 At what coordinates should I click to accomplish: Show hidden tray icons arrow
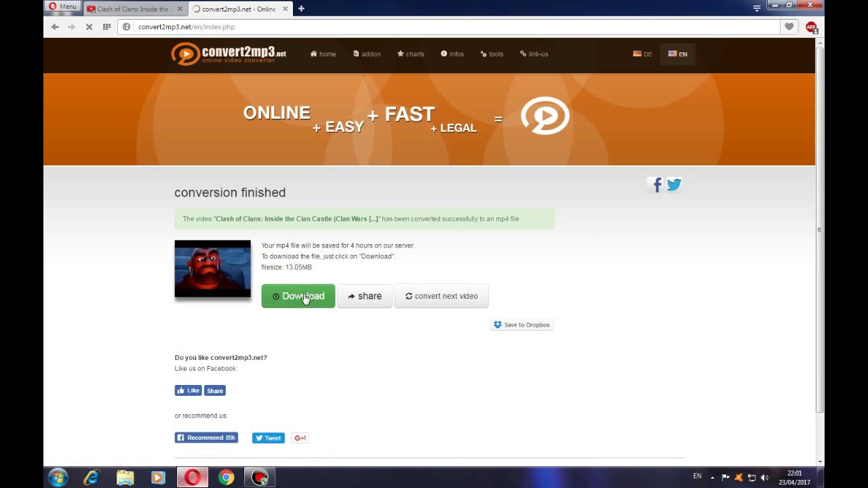[x=712, y=477]
